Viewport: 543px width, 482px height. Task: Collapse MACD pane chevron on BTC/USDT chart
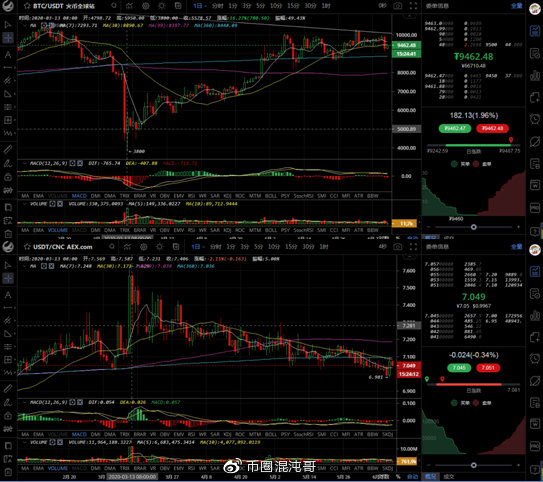(x=25, y=163)
